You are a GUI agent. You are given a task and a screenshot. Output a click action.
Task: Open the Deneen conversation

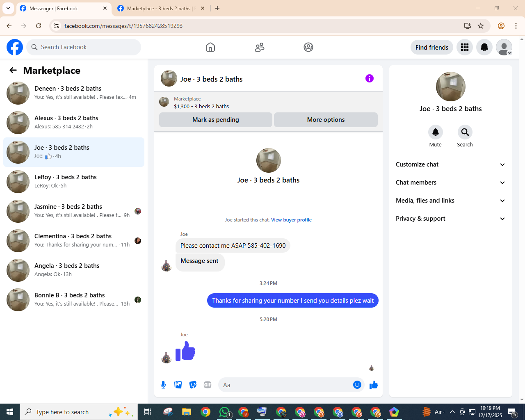click(x=74, y=93)
